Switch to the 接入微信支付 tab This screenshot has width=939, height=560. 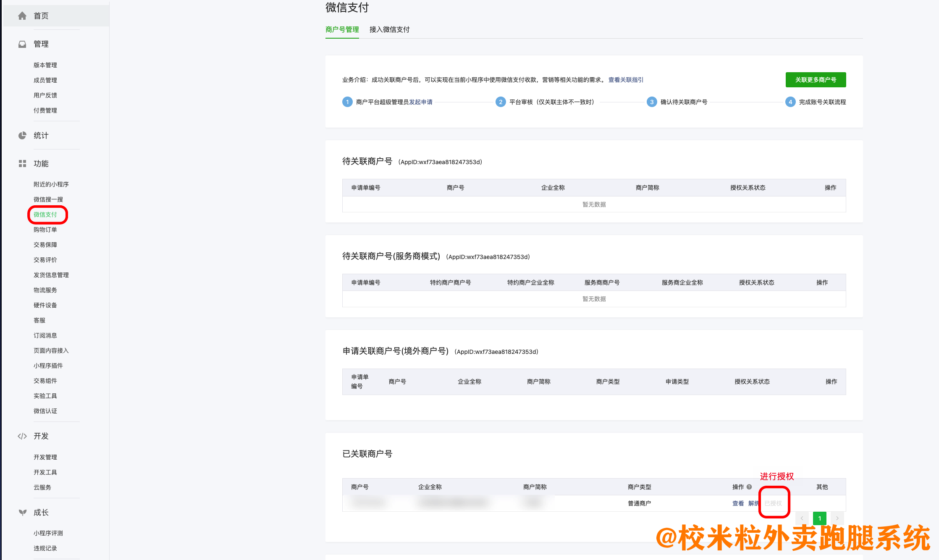tap(389, 29)
